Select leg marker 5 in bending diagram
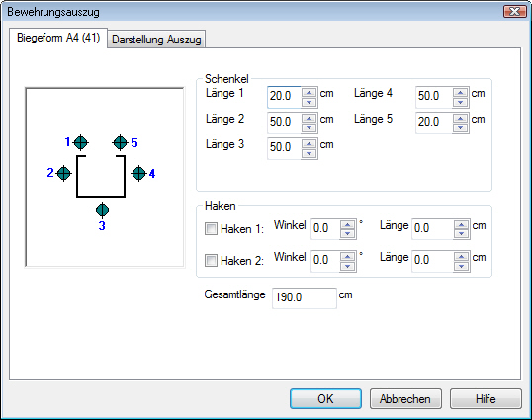Screen dimensions: 532x420 [120, 142]
